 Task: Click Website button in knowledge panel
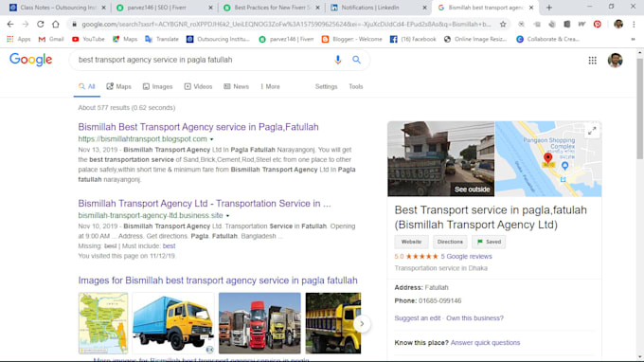point(411,242)
